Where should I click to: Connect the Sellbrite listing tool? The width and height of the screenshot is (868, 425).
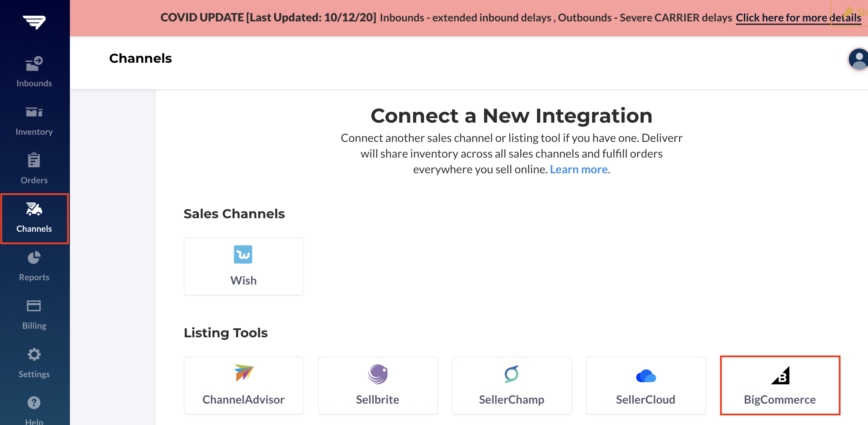(378, 385)
